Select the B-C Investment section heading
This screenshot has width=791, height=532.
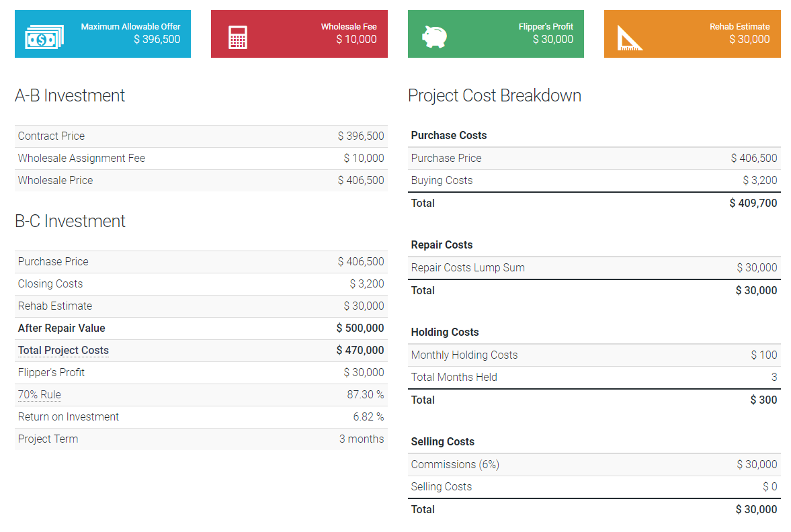pos(70,222)
